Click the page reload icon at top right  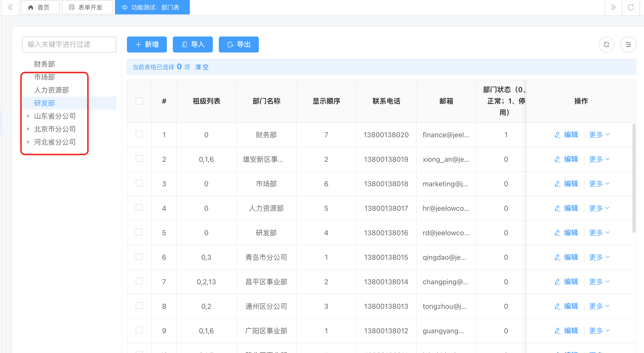tap(631, 7)
